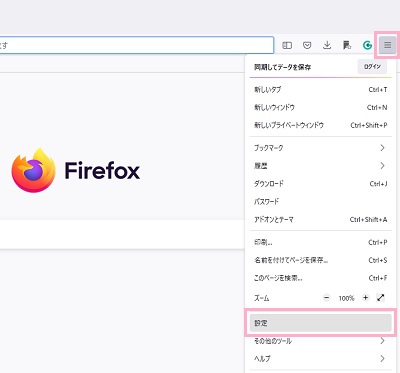The height and width of the screenshot is (373, 400).
Task: Open the Firefox hamburger application menu
Action: 387,45
